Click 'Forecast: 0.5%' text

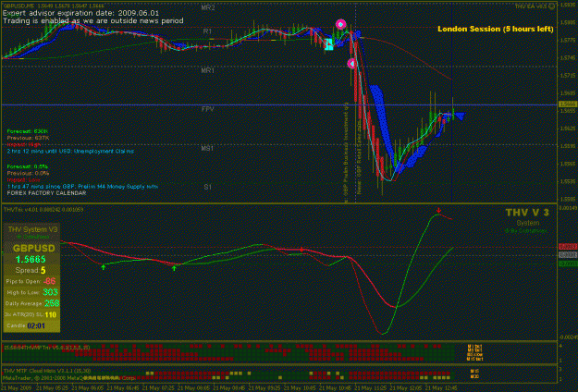coord(27,166)
